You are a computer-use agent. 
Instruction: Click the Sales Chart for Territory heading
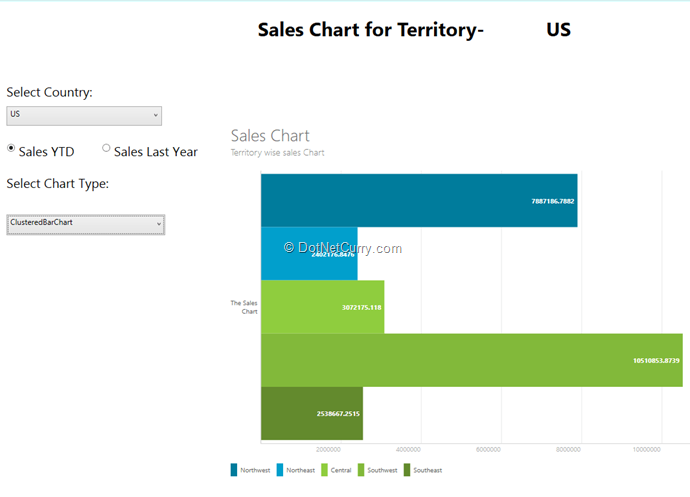[370, 30]
